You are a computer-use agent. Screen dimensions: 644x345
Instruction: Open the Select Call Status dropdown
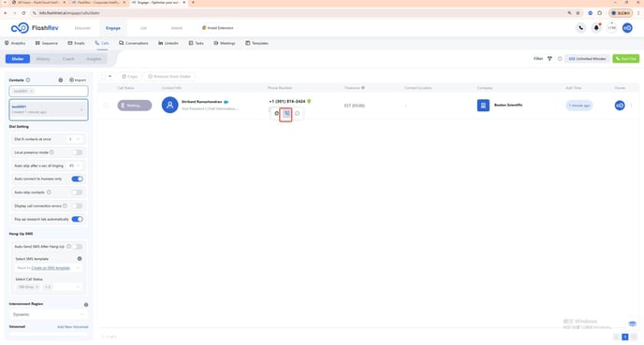(49, 287)
